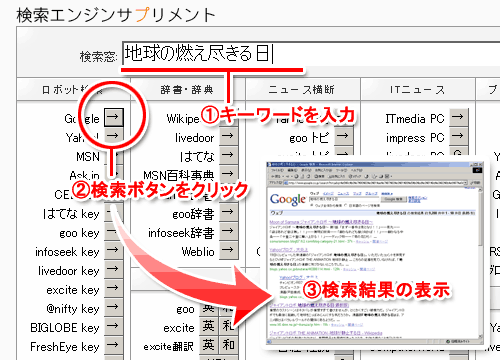Click the arrow beside FreshEye key
The image size is (500, 360).
coord(114,345)
